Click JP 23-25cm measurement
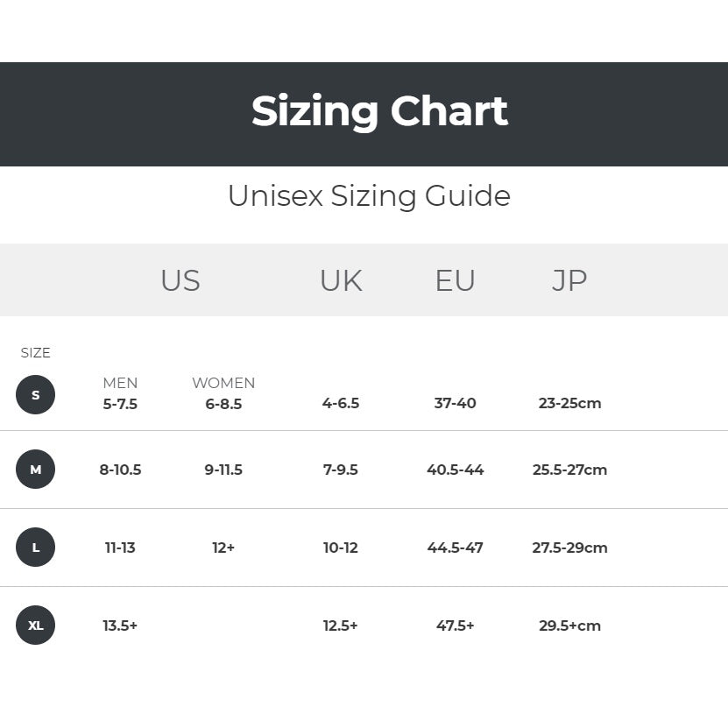 coord(569,404)
